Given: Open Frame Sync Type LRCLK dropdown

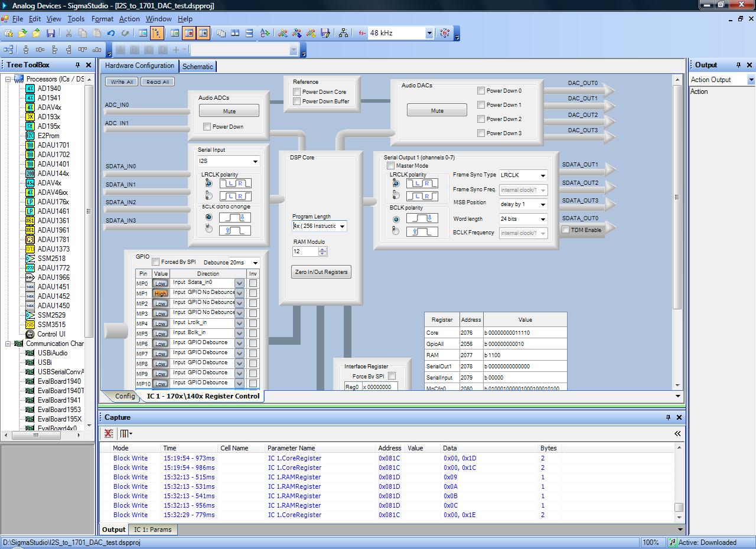Looking at the screenshot, I should (x=543, y=175).
